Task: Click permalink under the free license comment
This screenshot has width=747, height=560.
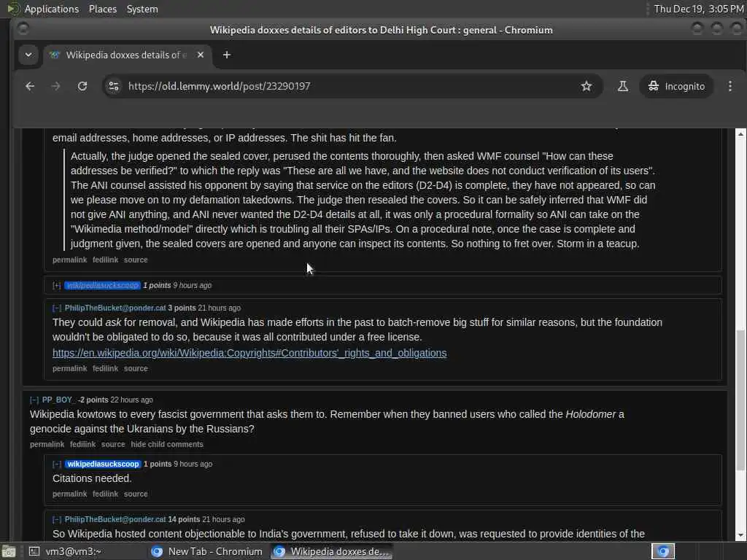Action: click(x=69, y=368)
